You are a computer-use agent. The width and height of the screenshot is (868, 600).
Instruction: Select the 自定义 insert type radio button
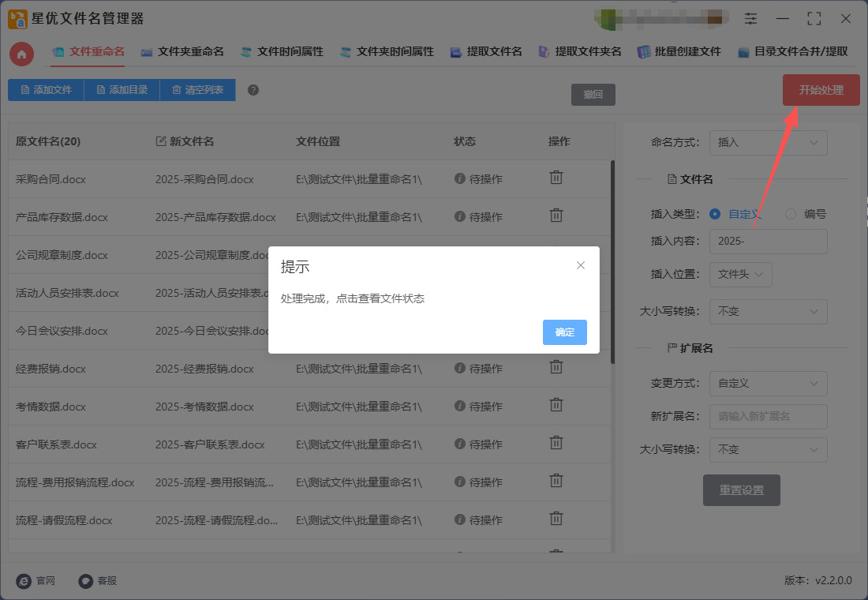715,214
